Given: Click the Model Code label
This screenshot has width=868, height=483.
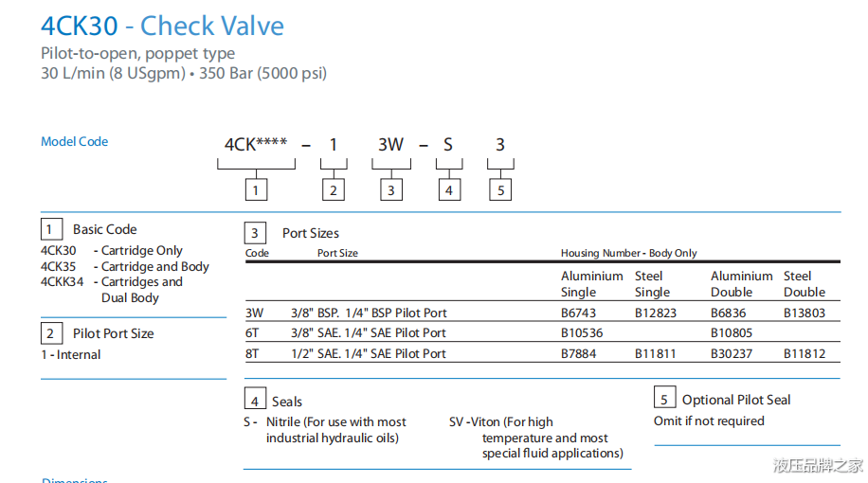Looking at the screenshot, I should (x=75, y=142).
